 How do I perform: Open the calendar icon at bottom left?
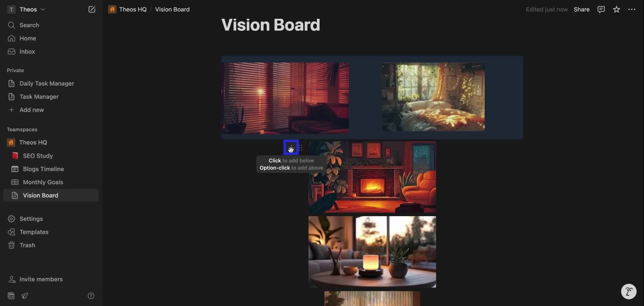click(x=11, y=296)
